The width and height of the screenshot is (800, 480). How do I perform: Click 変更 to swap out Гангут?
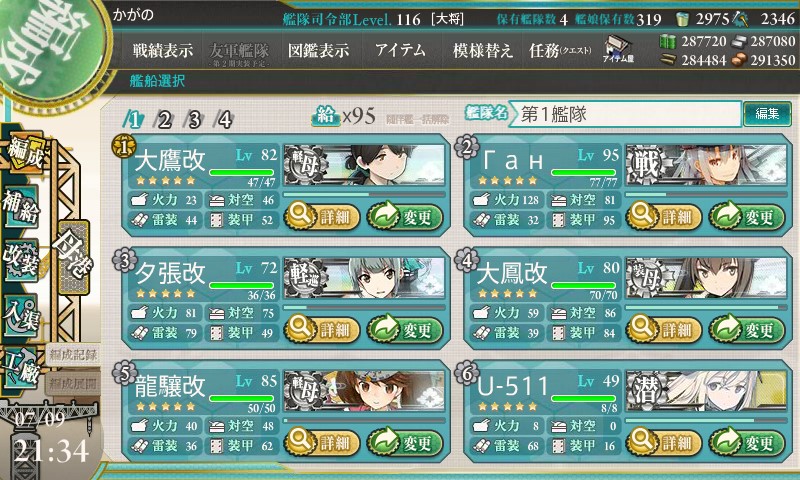pyautogui.click(x=746, y=217)
